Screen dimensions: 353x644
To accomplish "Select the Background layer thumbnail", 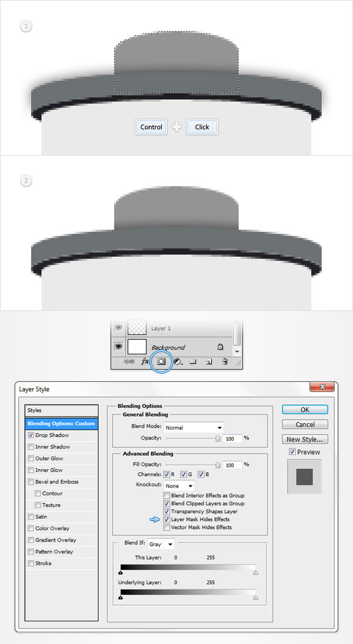I will click(x=137, y=347).
